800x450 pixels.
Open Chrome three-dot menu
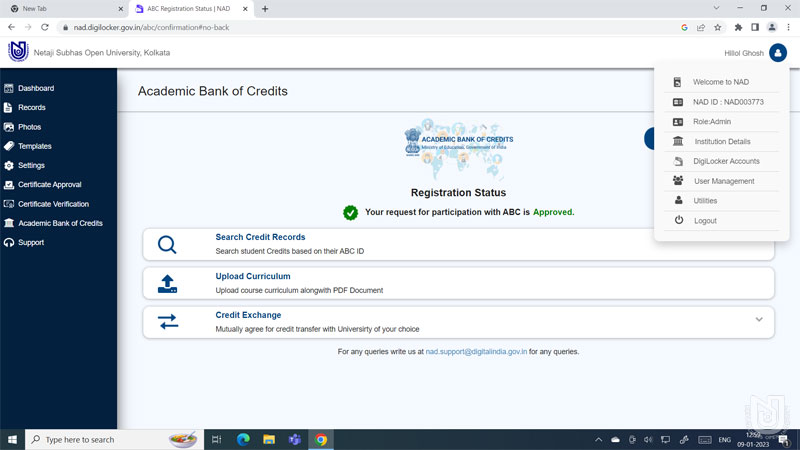(x=789, y=28)
